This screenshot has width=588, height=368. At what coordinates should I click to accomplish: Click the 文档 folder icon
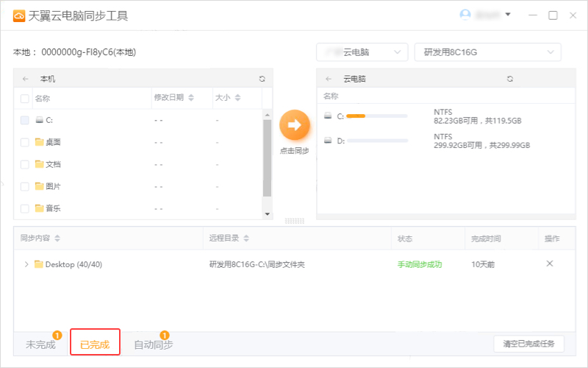40,163
